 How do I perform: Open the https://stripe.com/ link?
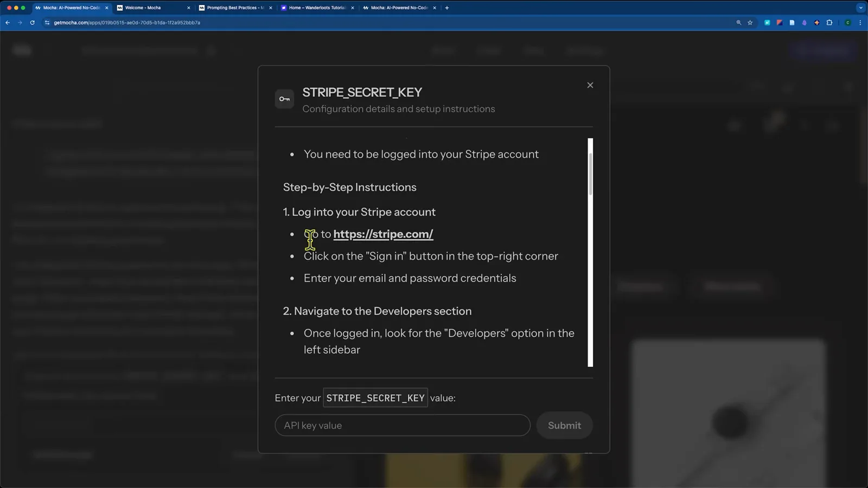(383, 234)
